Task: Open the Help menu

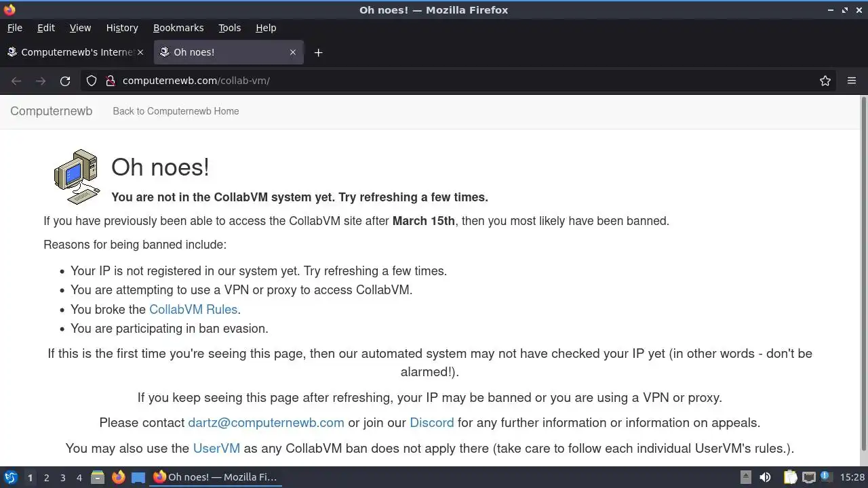Action: point(266,28)
